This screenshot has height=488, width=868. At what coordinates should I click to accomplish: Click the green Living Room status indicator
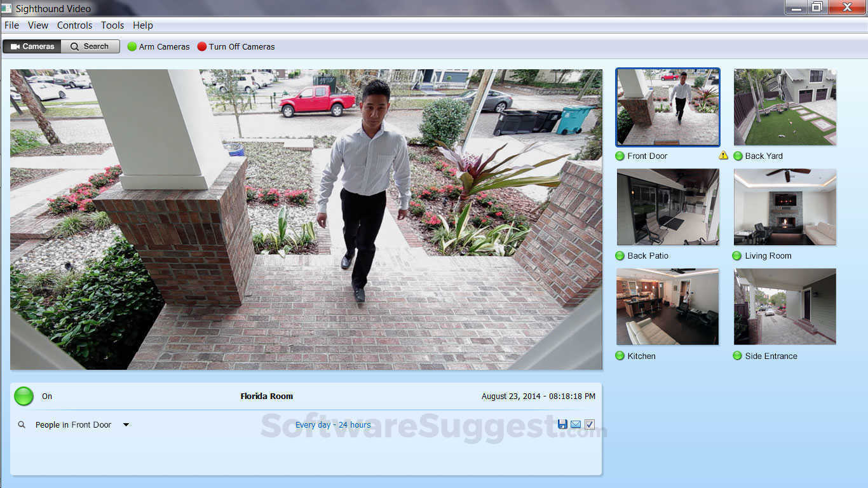coord(737,255)
